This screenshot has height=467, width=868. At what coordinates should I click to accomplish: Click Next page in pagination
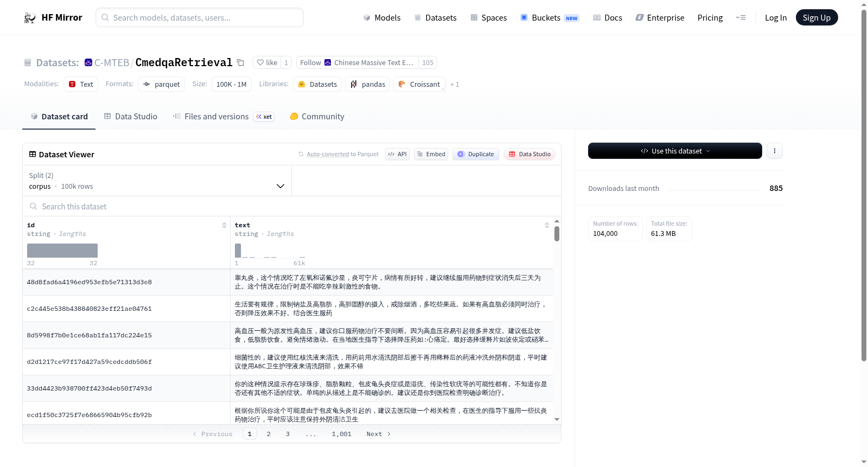(x=379, y=434)
